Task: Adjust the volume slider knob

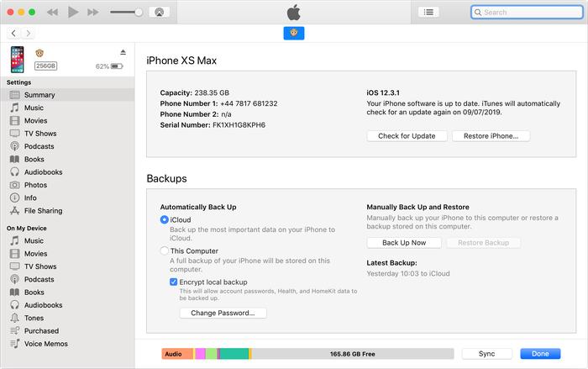Action: point(139,13)
